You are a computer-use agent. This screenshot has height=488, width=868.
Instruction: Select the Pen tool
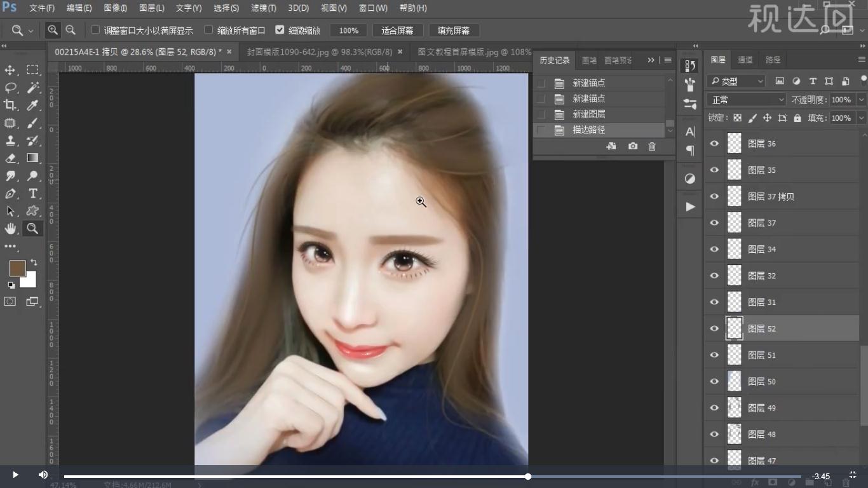click(x=10, y=194)
